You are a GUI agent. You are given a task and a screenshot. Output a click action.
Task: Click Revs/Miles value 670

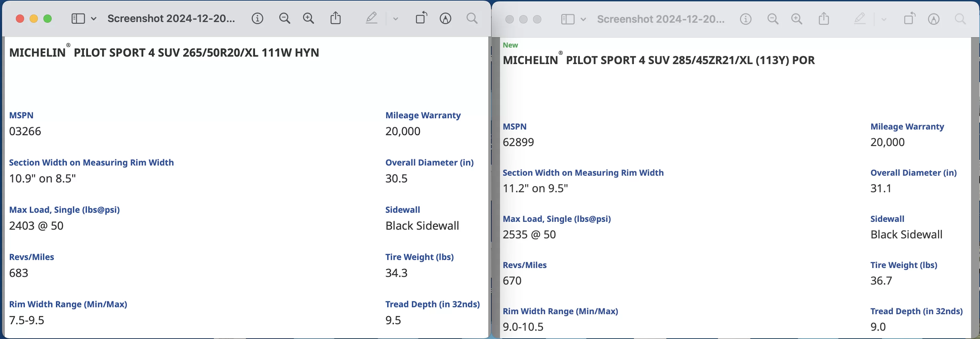[512, 281]
